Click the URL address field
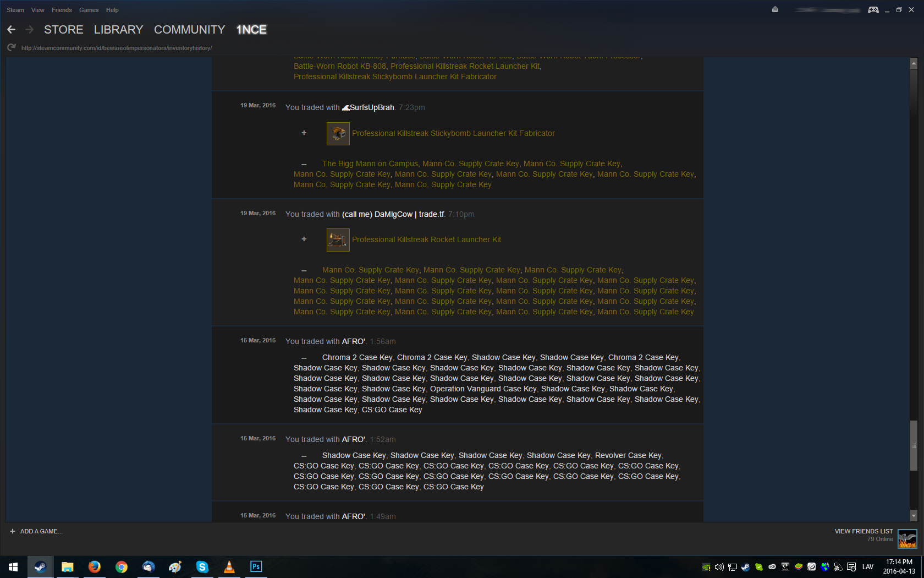 [117, 48]
